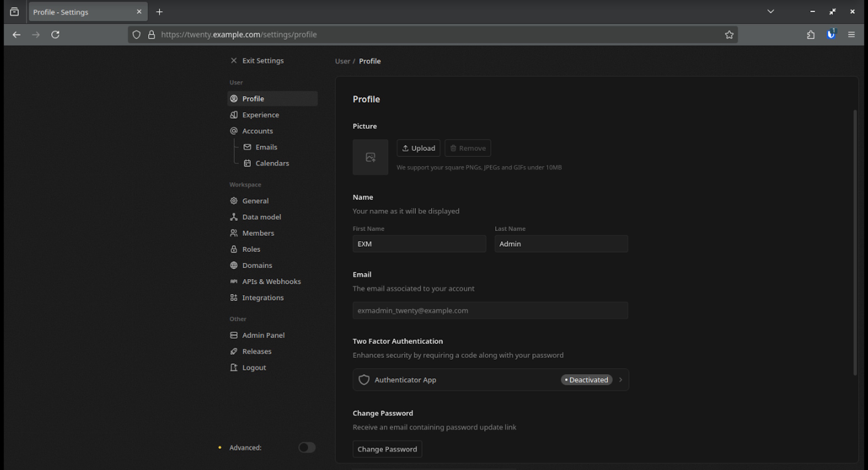Open the Members settings page
868x470 pixels.
click(258, 233)
